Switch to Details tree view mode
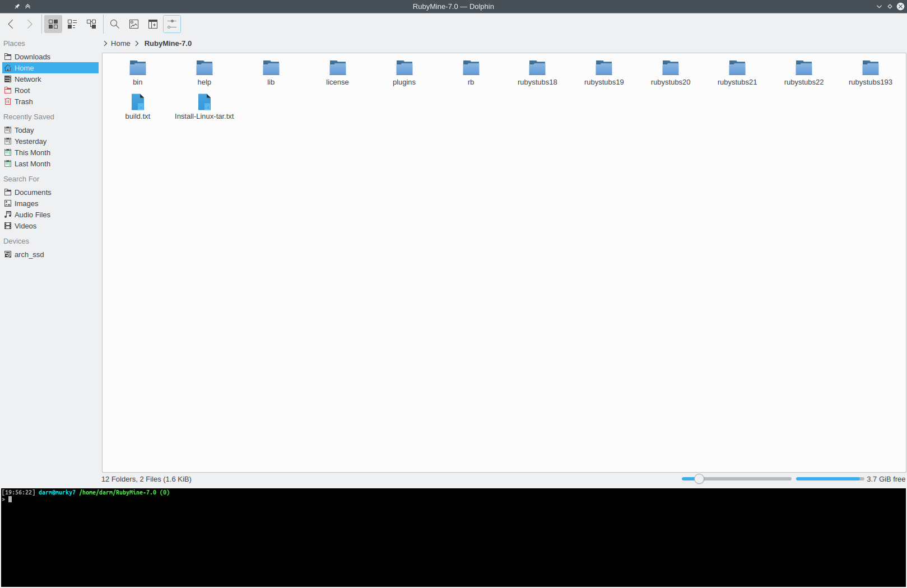The height and width of the screenshot is (588, 907). [x=91, y=24]
